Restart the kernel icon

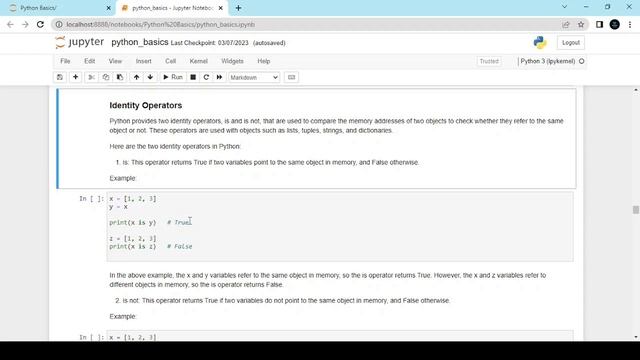206,77
